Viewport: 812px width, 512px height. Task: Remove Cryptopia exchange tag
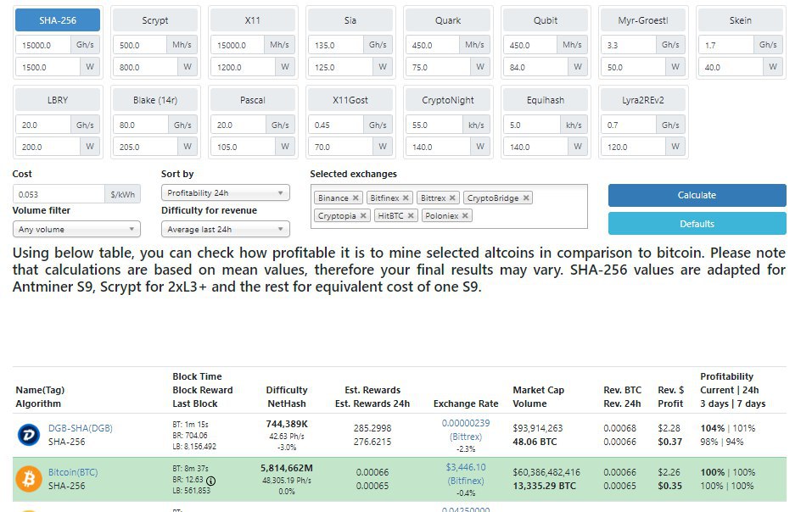363,215
